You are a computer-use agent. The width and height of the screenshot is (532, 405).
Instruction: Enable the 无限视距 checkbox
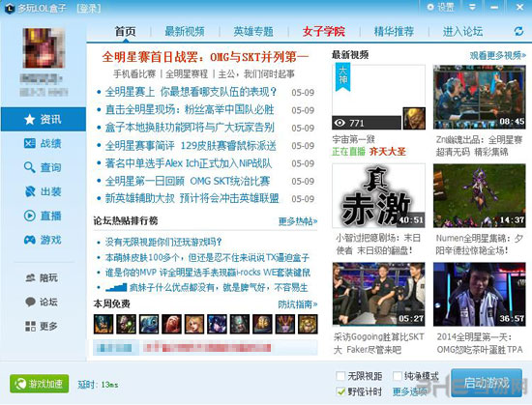340,376
